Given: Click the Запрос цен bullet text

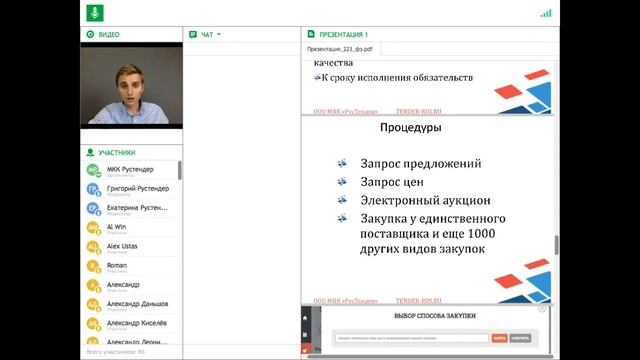Looking at the screenshot, I should [x=392, y=182].
